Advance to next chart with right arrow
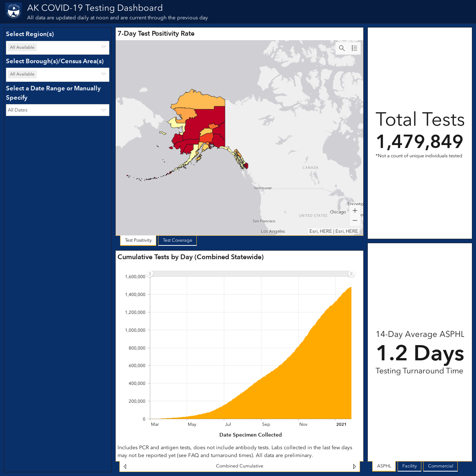Image resolution: width=476 pixels, height=476 pixels. pos(354,466)
